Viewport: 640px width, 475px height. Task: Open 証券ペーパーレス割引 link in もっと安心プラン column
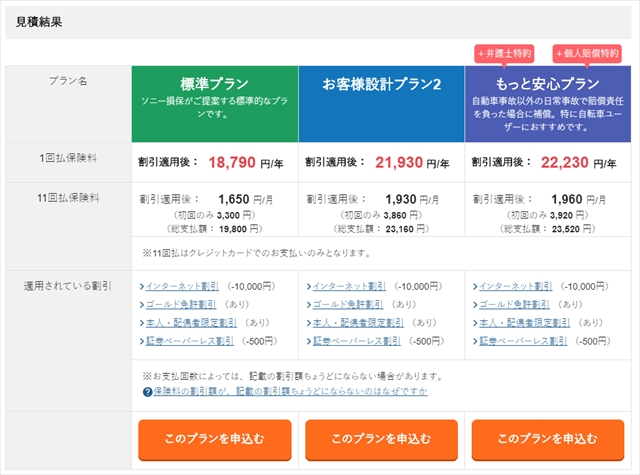[x=522, y=341]
